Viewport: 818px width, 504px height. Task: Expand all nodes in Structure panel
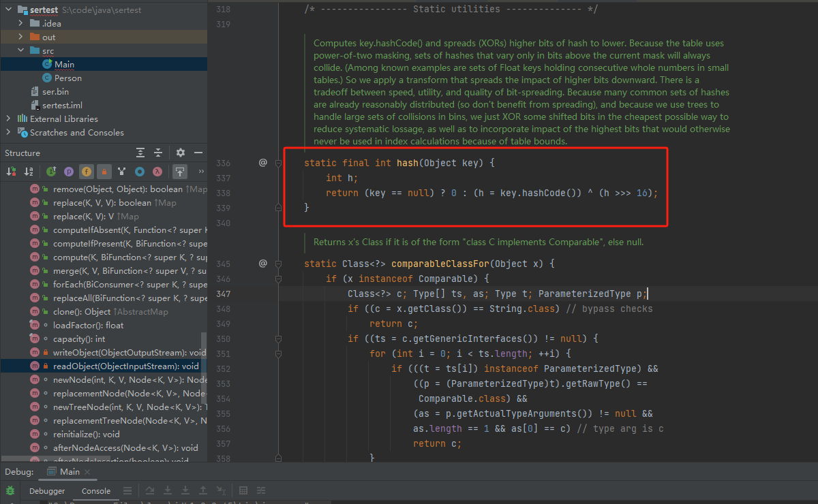point(140,153)
